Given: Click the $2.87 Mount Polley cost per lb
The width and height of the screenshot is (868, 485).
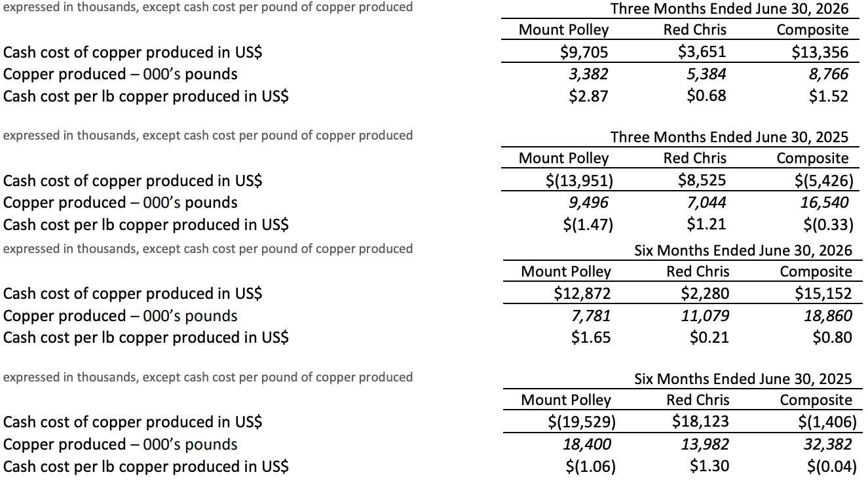Looking at the screenshot, I should pos(588,96).
